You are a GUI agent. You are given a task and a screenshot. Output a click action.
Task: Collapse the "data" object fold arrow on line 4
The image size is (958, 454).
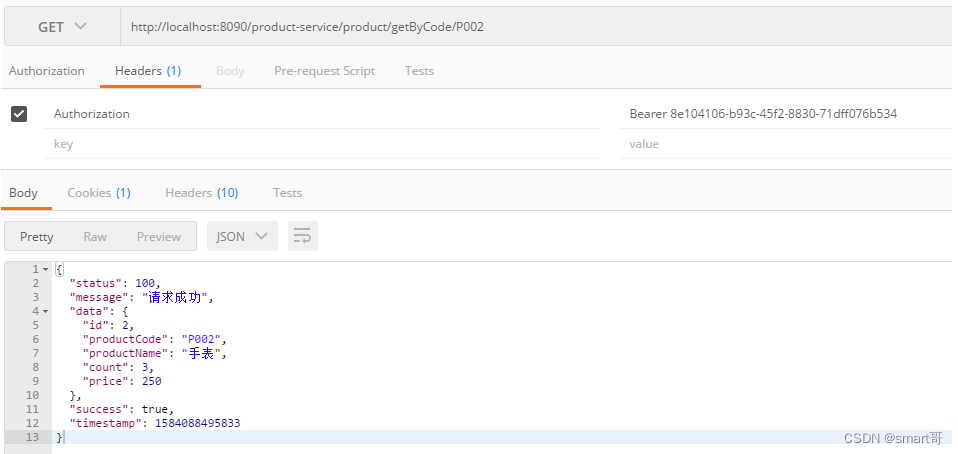(45, 312)
